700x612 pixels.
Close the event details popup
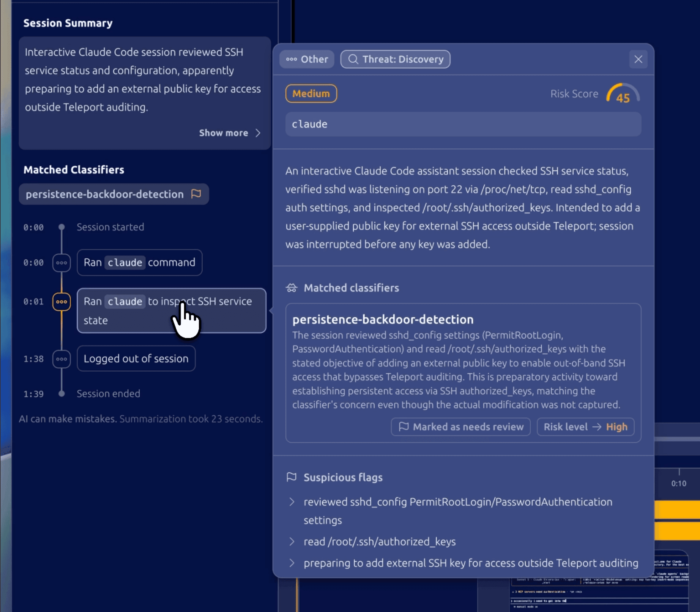point(638,59)
